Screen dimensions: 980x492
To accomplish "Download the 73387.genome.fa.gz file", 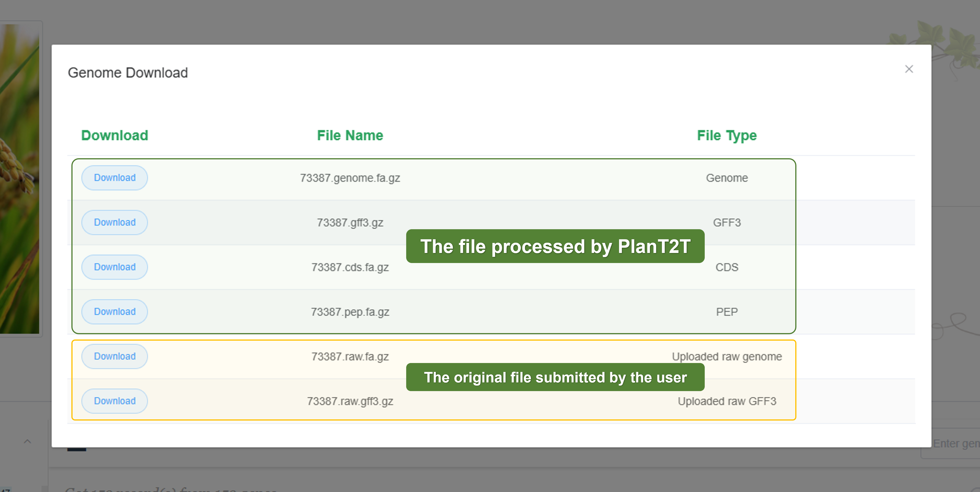I will [x=114, y=178].
